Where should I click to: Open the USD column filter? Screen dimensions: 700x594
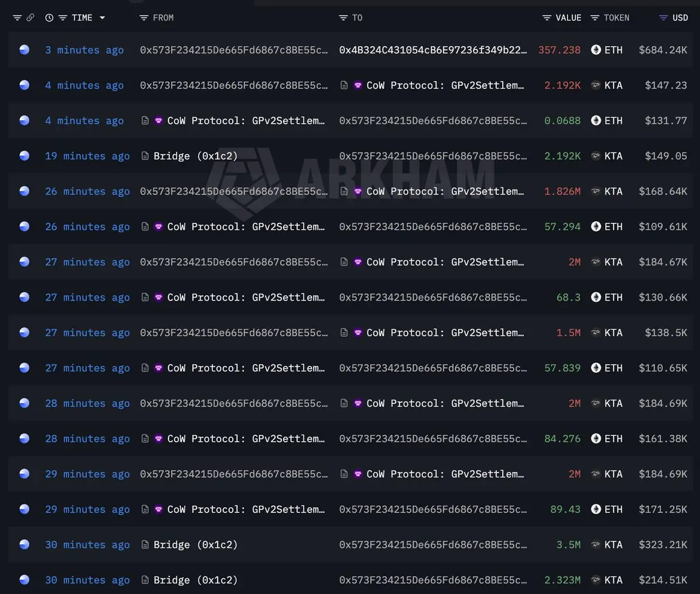(x=663, y=18)
